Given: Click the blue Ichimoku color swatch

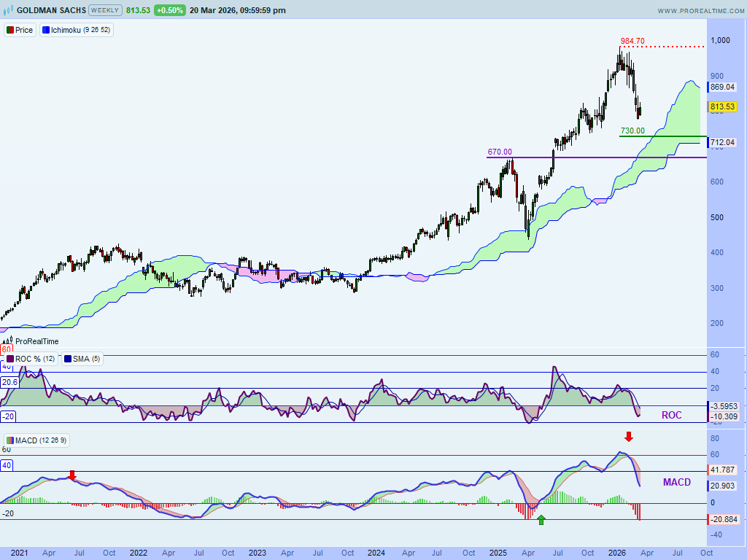Looking at the screenshot, I should coord(46,30).
